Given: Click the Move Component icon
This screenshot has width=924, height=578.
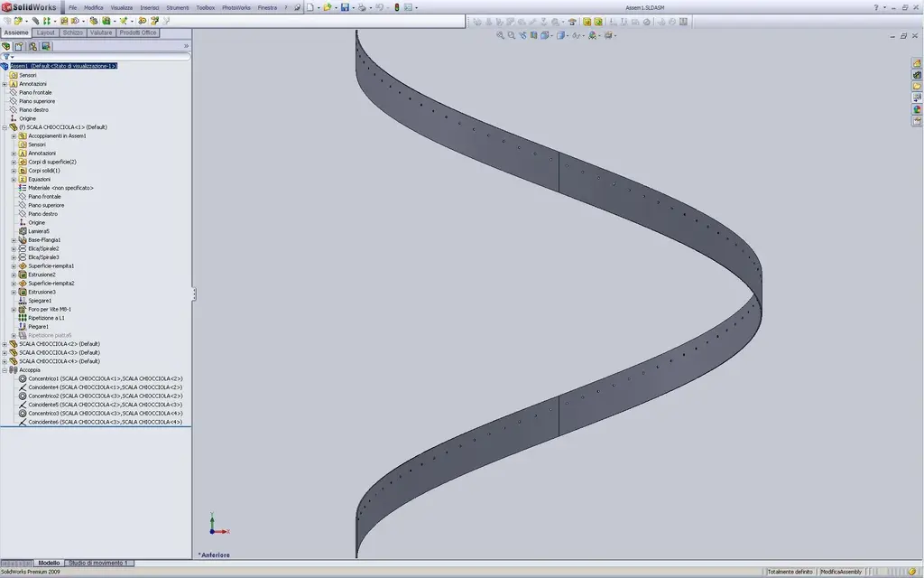Looking at the screenshot, I should coord(75,21).
